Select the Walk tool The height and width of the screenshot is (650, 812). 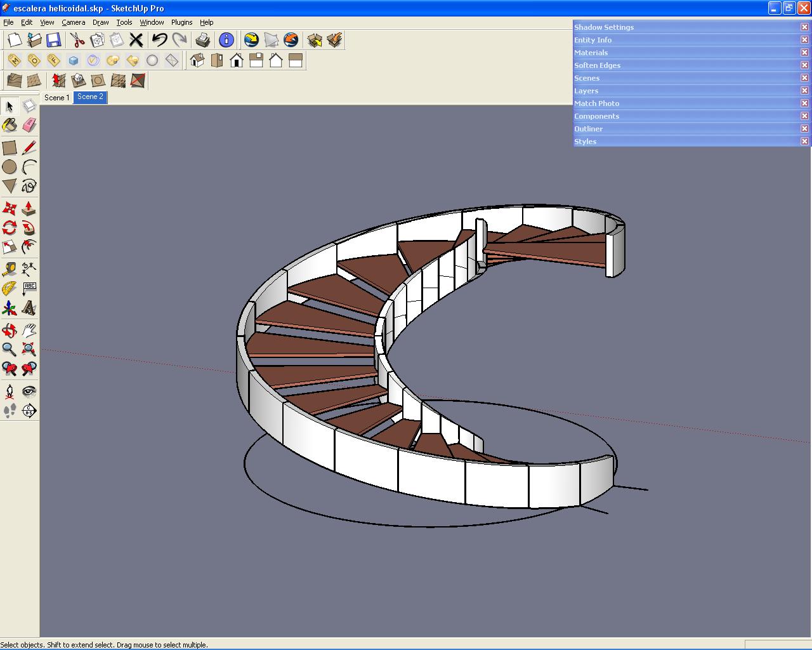coord(10,411)
